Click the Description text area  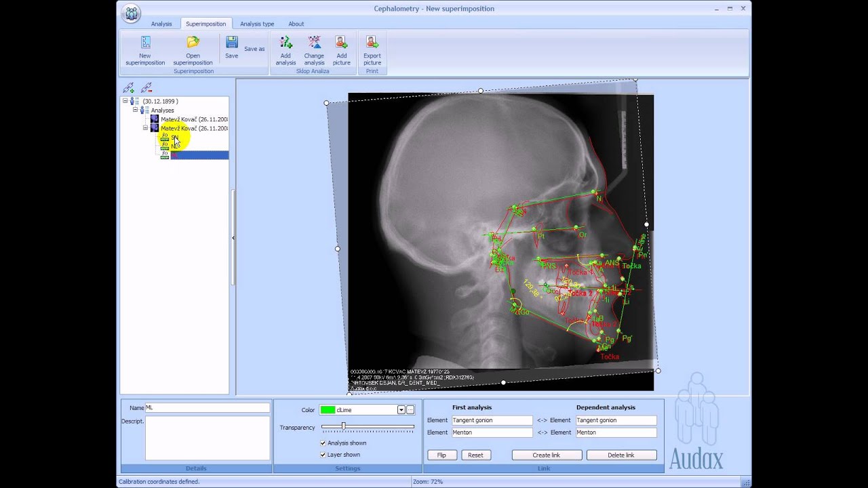(208, 438)
